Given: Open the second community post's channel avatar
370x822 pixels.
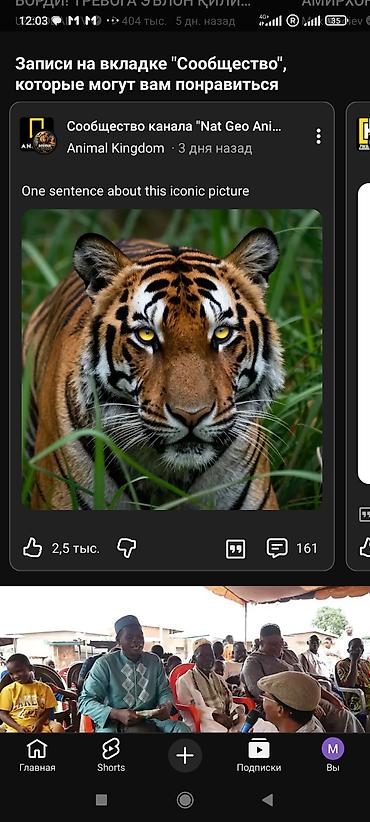Looking at the screenshot, I should pos(364,134).
